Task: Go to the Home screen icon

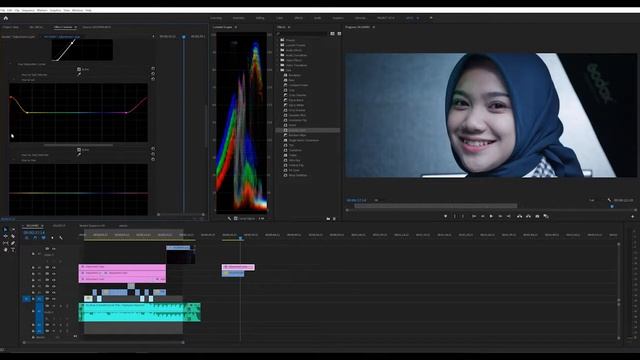Action: 6,18
